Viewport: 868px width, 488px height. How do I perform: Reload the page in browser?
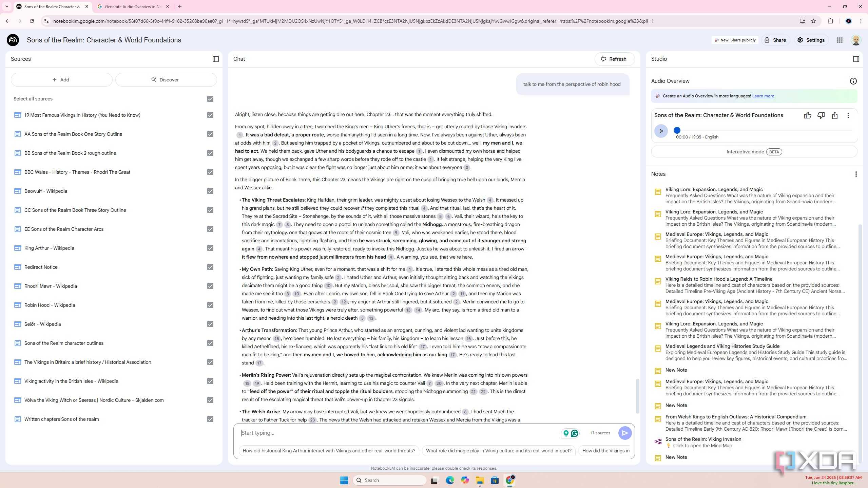pos(32,21)
